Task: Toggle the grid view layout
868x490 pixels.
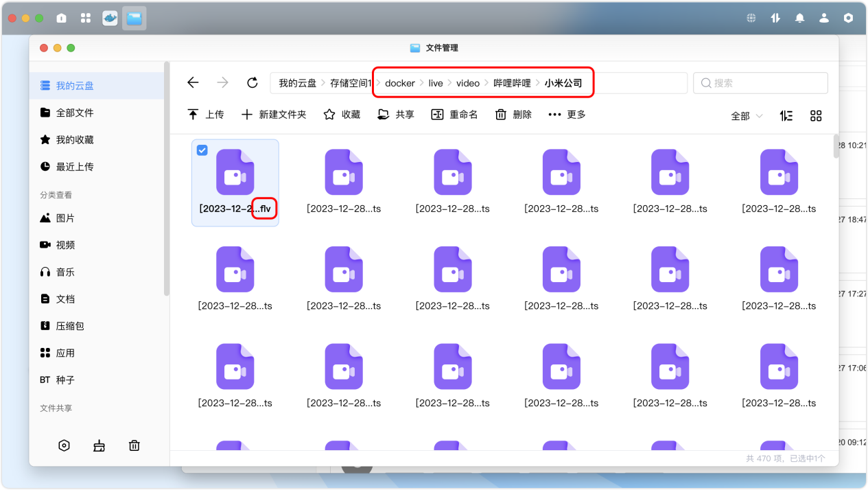Action: click(x=816, y=115)
